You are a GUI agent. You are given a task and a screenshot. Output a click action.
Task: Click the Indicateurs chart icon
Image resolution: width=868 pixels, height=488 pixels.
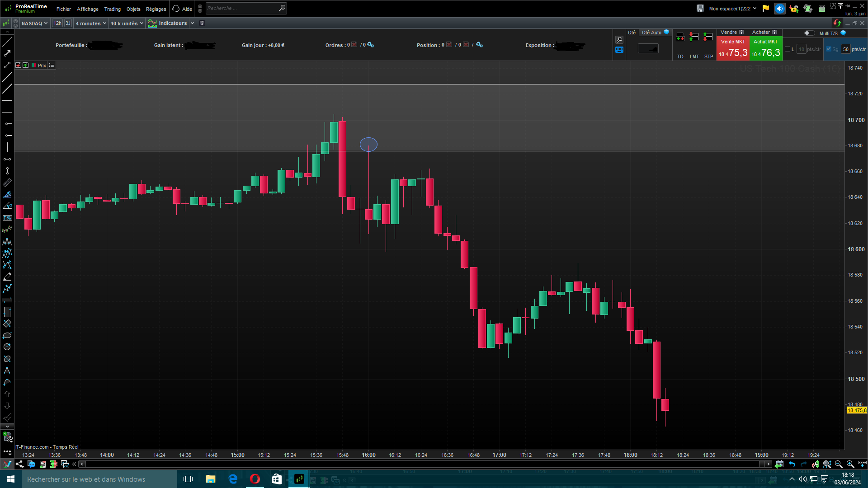click(152, 23)
